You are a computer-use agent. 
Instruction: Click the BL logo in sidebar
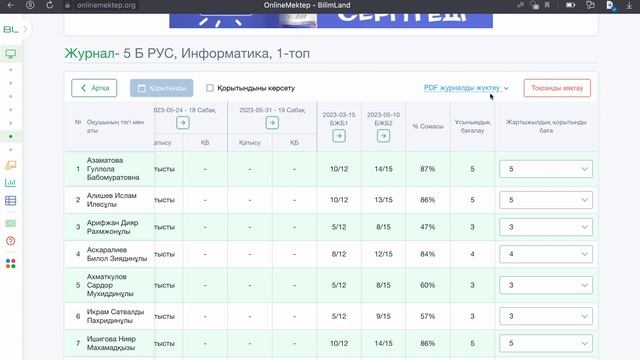click(11, 29)
